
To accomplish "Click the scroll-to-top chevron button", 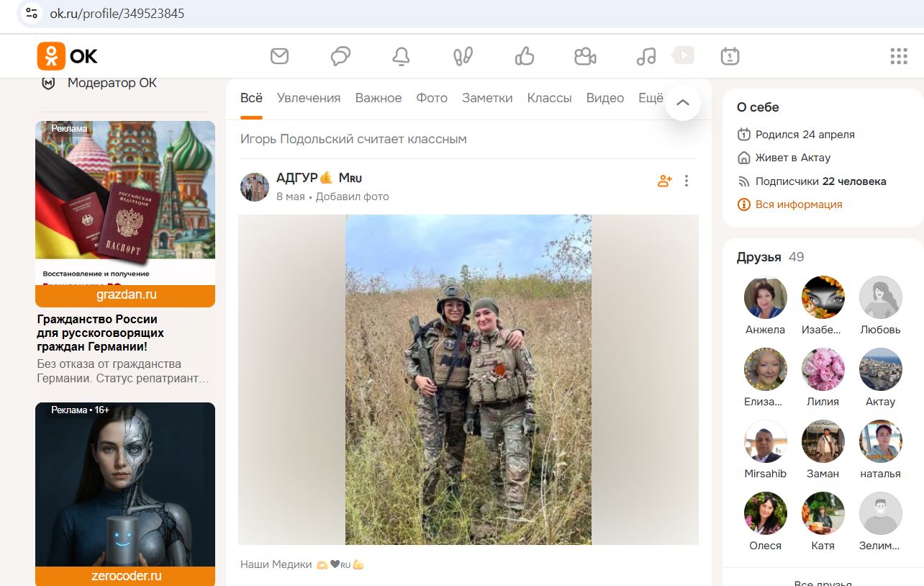I will pos(683,103).
